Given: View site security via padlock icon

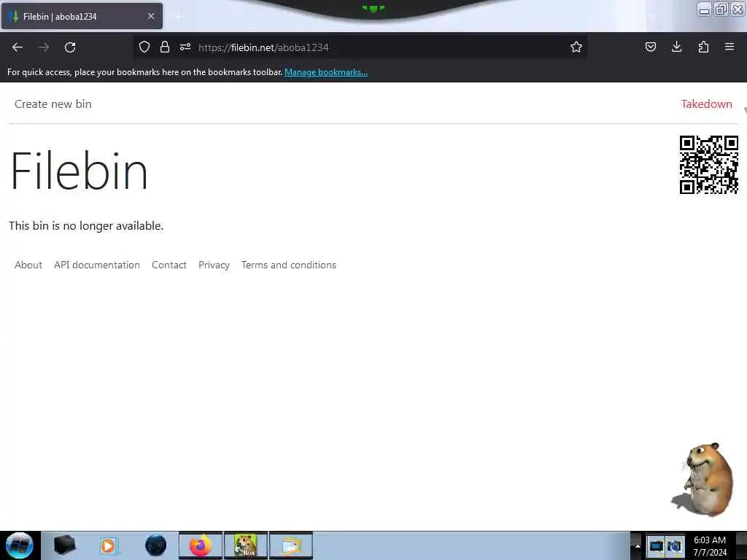Looking at the screenshot, I should coord(165,47).
